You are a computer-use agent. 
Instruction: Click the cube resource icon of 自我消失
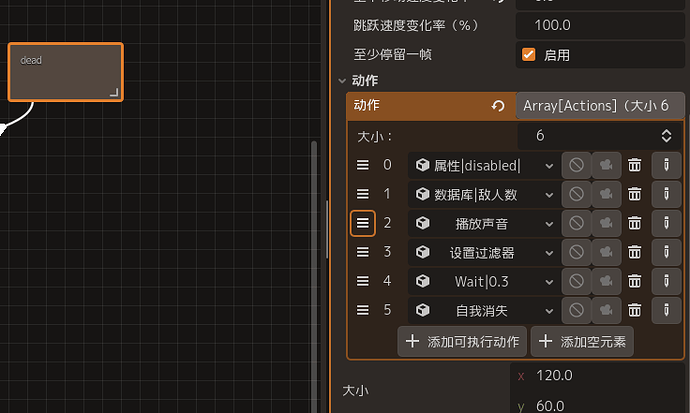pos(422,310)
